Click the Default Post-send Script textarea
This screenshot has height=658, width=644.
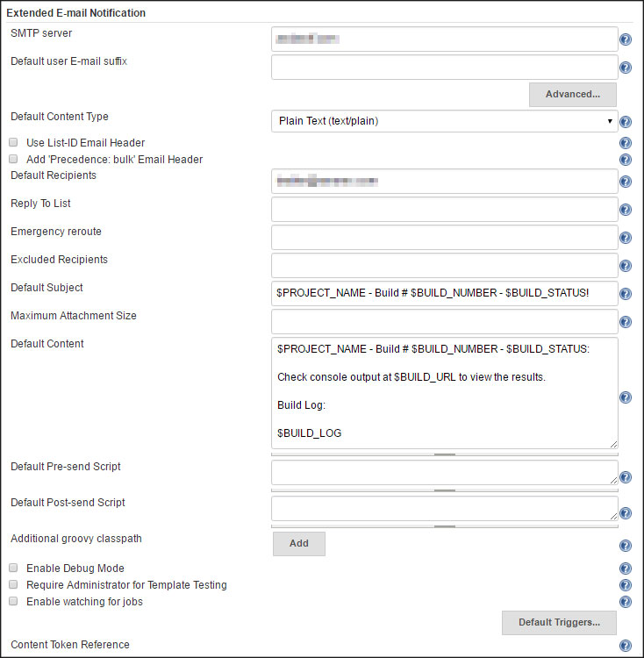click(x=444, y=509)
